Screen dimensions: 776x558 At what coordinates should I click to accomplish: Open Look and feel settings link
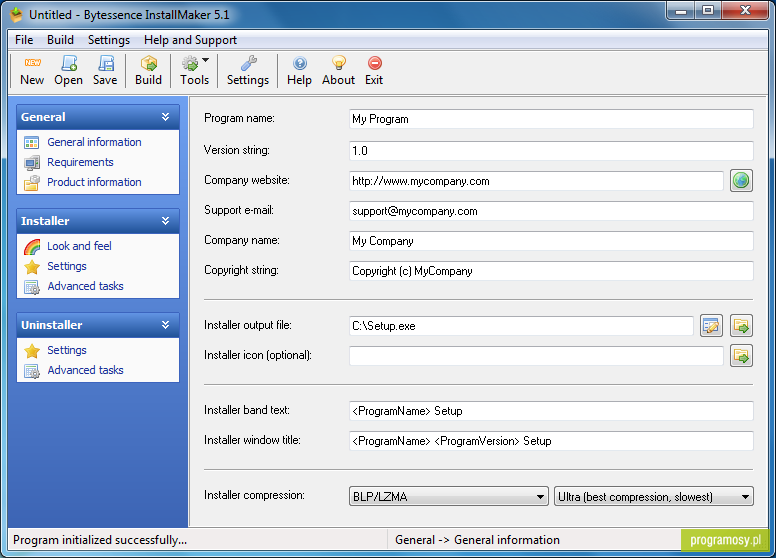click(79, 246)
